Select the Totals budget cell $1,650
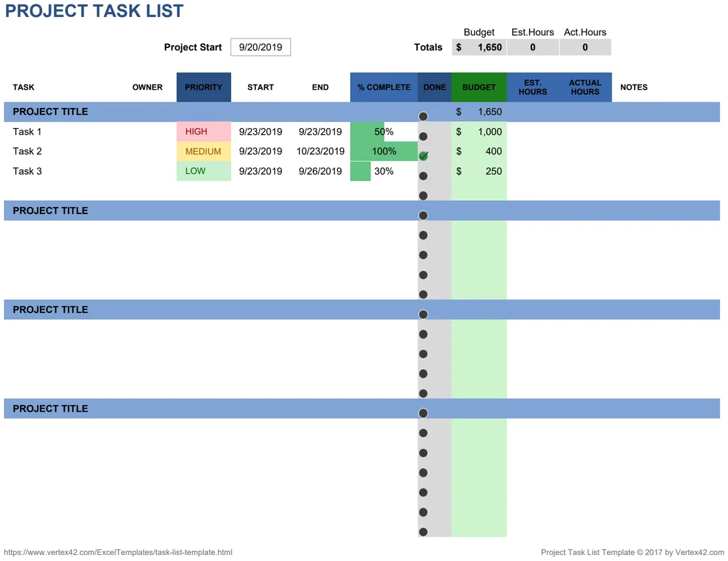 coord(479,47)
